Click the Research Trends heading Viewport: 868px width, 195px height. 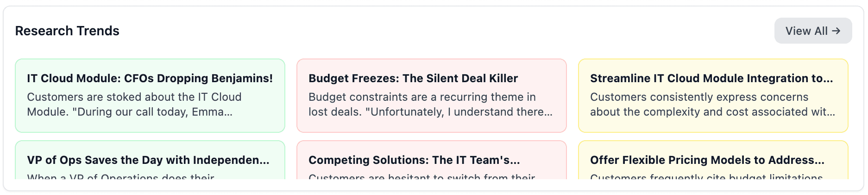[67, 31]
